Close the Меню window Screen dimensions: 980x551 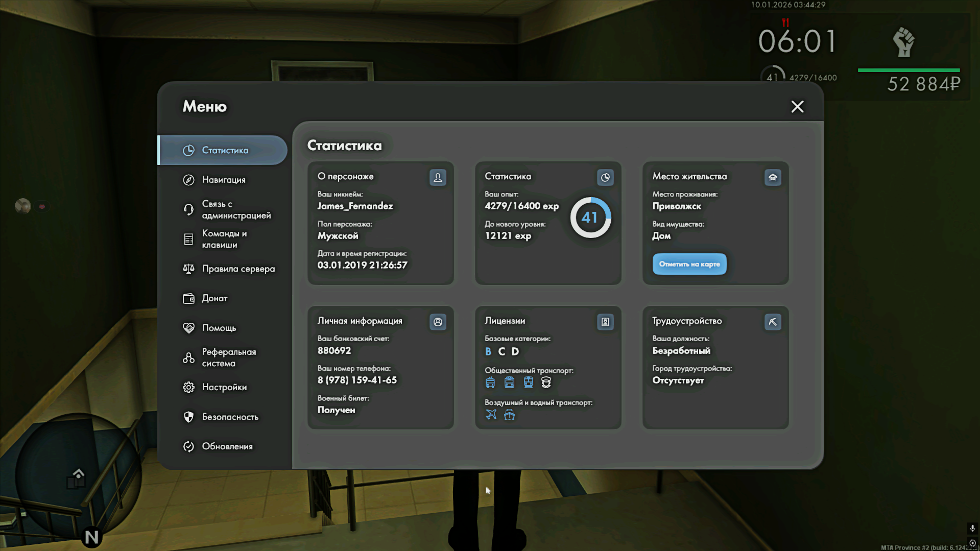point(797,106)
